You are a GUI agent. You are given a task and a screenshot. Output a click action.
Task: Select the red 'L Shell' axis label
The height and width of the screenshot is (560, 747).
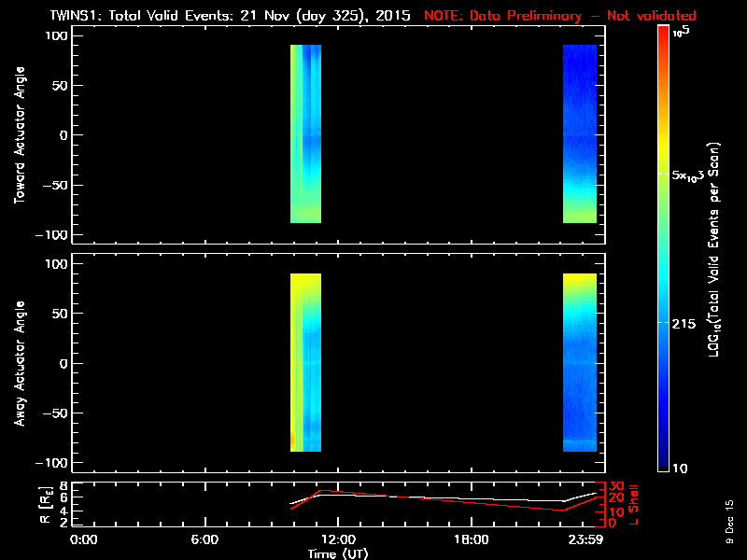tap(634, 504)
